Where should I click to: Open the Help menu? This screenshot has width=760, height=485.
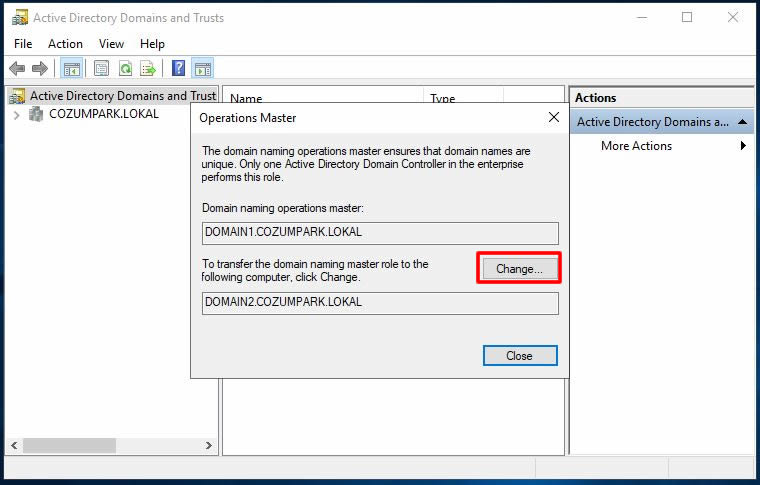pos(152,44)
